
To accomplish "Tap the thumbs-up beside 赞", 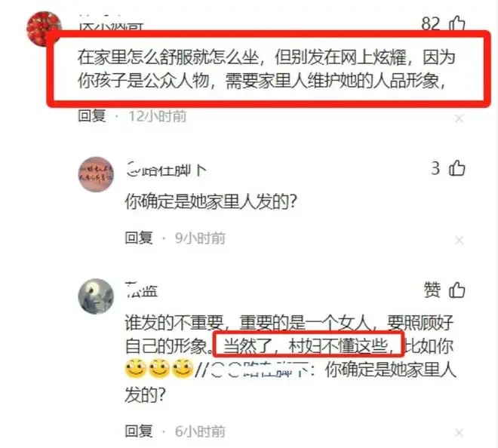I will coord(457,290).
